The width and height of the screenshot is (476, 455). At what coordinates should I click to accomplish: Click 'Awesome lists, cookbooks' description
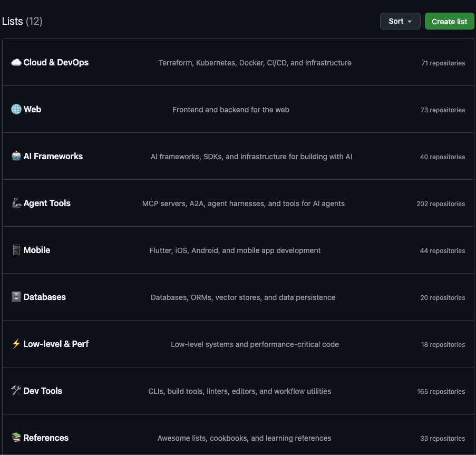point(244,438)
